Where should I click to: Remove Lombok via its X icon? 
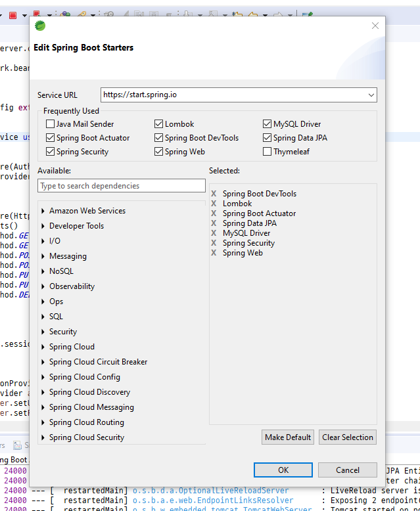[x=214, y=204]
